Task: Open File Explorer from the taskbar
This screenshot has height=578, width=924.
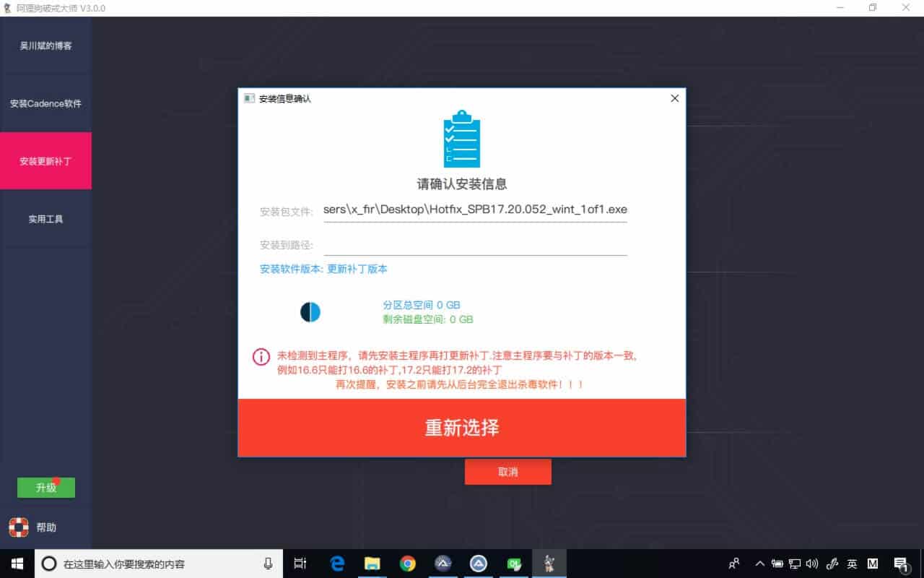Action: pyautogui.click(x=372, y=564)
